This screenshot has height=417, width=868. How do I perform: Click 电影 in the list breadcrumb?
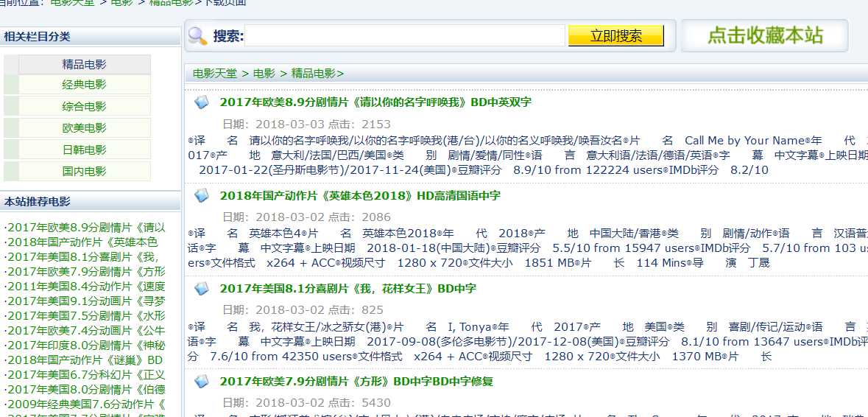[x=264, y=73]
